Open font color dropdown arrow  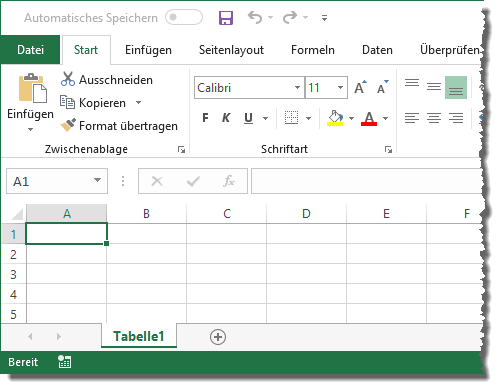(386, 118)
